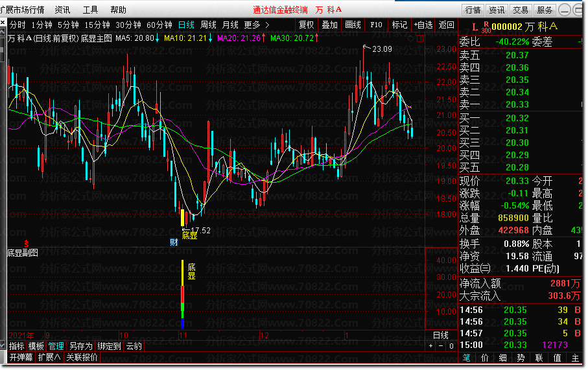Click the 服务 service button
Image resolution: width=588 pixels, height=370 pixels.
[x=545, y=10]
